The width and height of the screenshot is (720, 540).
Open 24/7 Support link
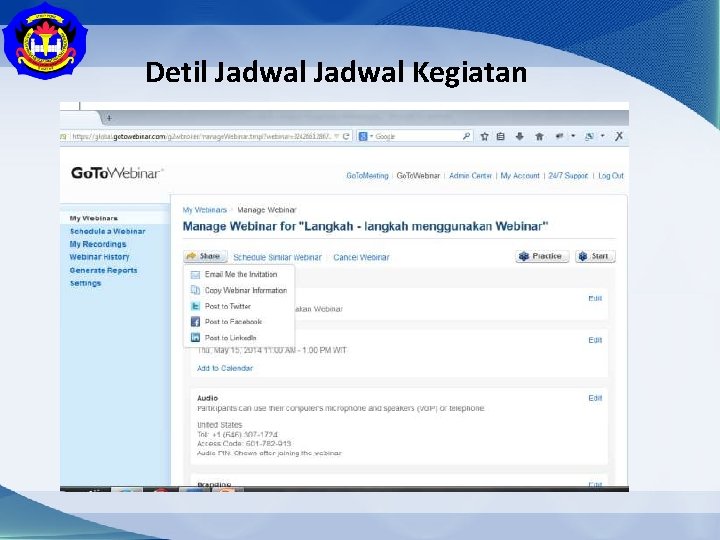568,176
